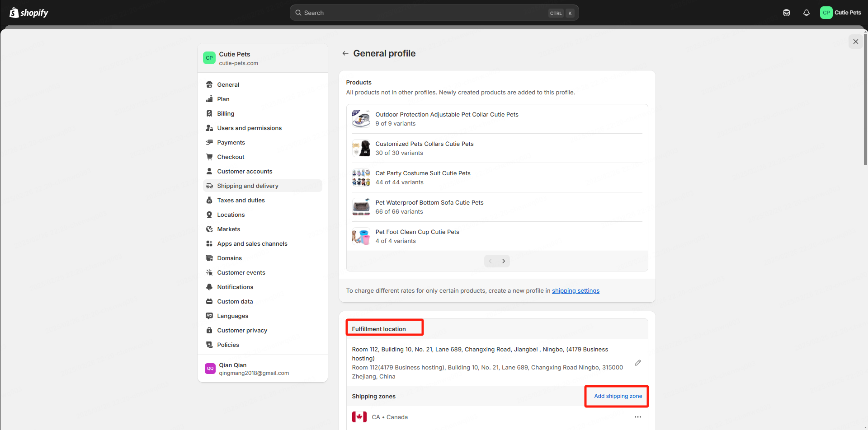Open the Cutie Pets account menu
Image resolution: width=868 pixels, height=430 pixels.
coord(841,13)
